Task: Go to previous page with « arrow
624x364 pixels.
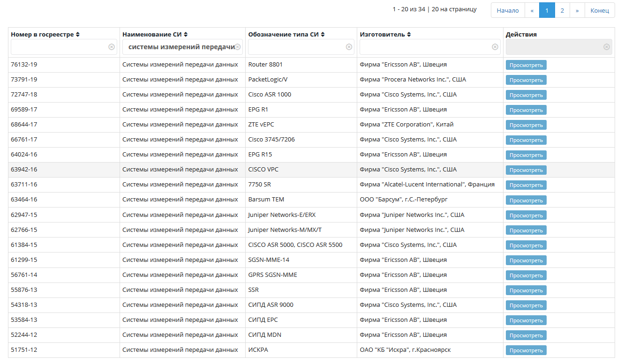Action: pyautogui.click(x=532, y=10)
